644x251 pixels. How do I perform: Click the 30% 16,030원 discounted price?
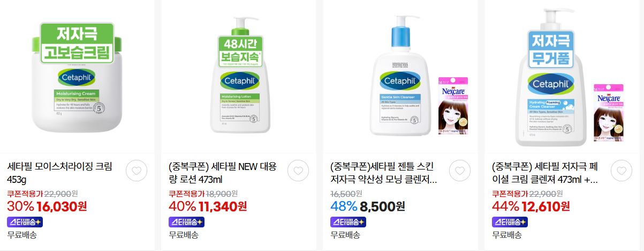coord(47,206)
